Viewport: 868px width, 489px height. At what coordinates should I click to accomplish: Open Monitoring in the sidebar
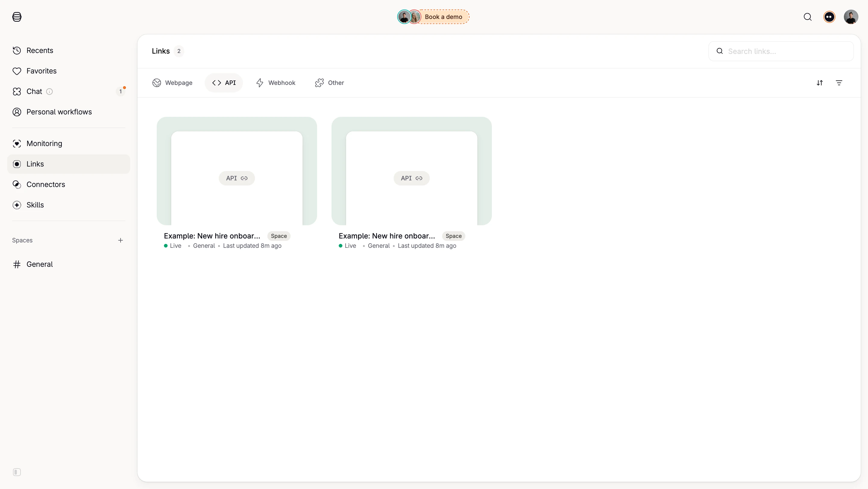[68, 144]
